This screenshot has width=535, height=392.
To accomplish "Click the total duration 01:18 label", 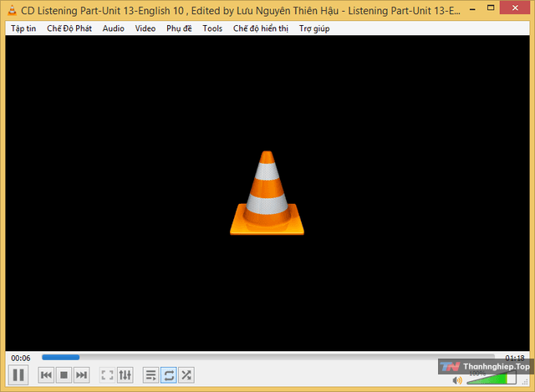I will coord(515,358).
